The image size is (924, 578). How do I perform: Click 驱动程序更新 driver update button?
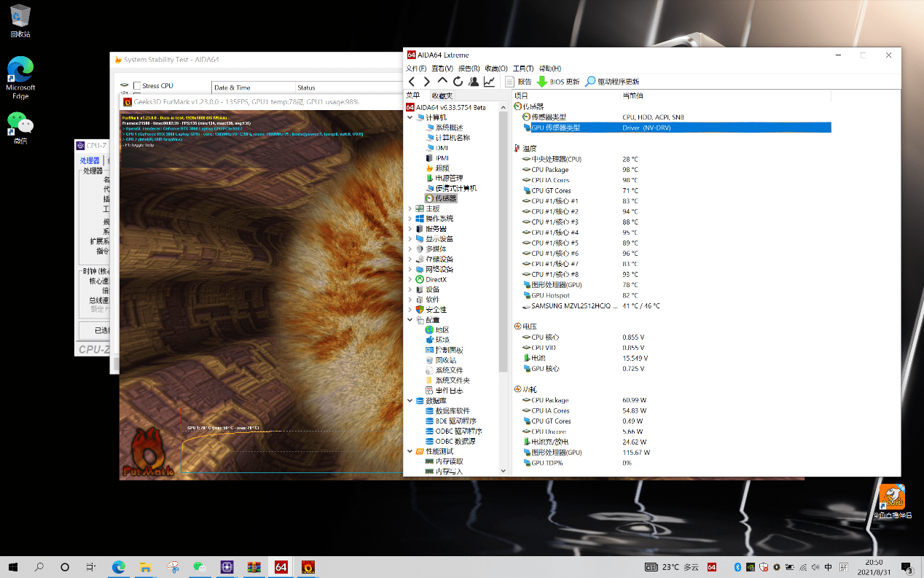pos(612,82)
